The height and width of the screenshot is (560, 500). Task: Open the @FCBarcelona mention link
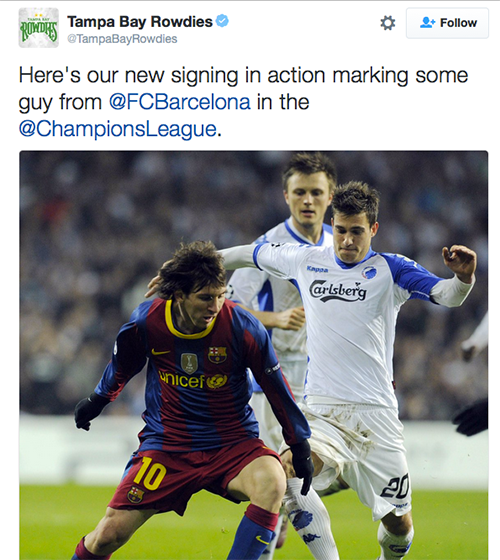coord(180,102)
